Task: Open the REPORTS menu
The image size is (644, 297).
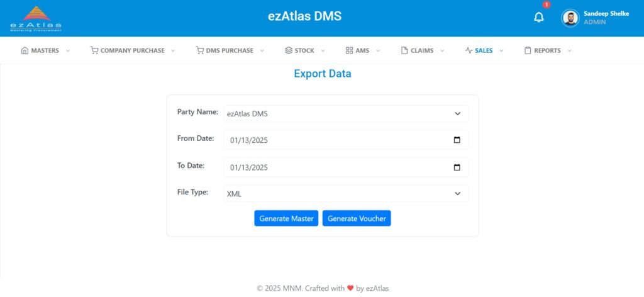Action: pos(548,50)
